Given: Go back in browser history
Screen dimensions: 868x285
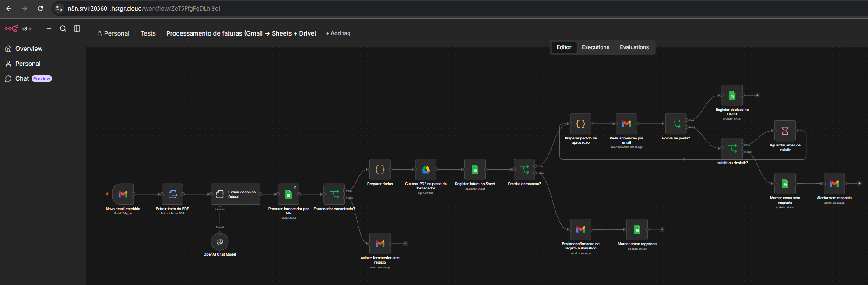Looking at the screenshot, I should (x=9, y=8).
